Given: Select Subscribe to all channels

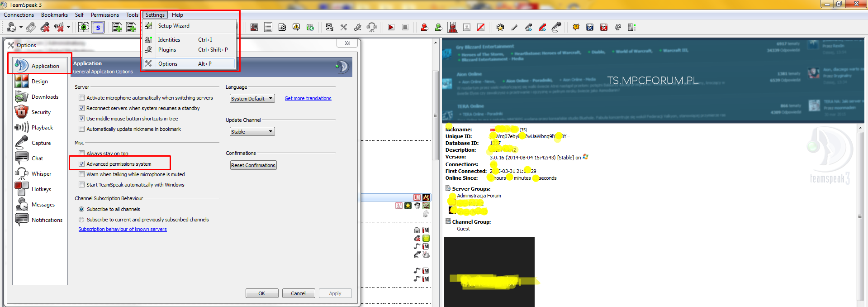Looking at the screenshot, I should click(x=81, y=209).
